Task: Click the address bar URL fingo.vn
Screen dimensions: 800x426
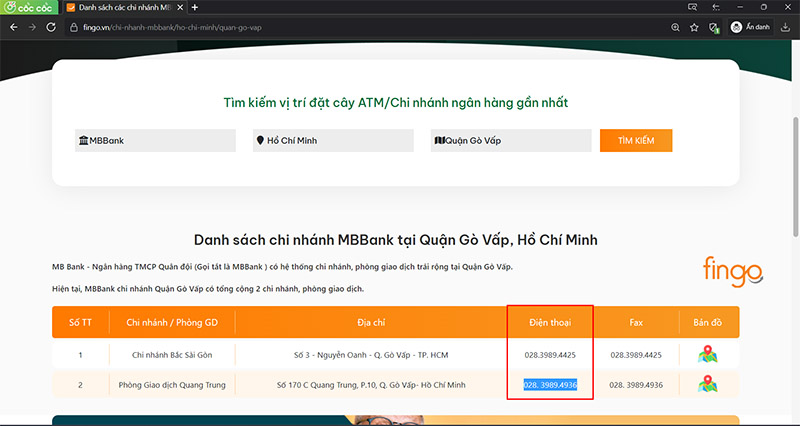Action: click(x=172, y=28)
